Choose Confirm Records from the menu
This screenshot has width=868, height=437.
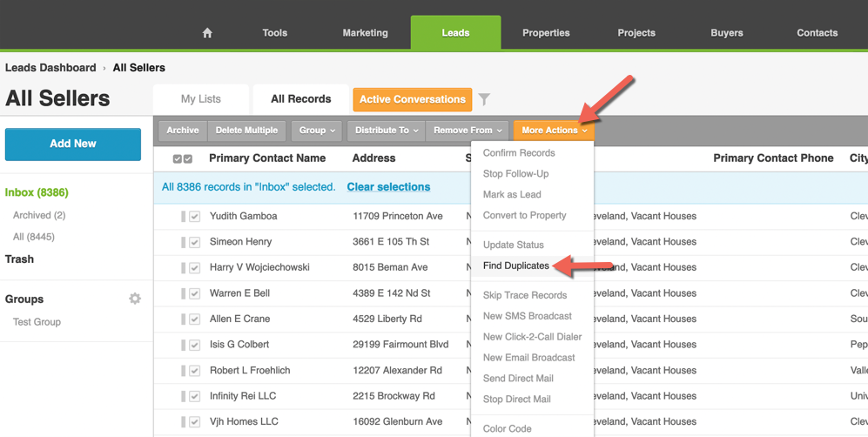[519, 153]
